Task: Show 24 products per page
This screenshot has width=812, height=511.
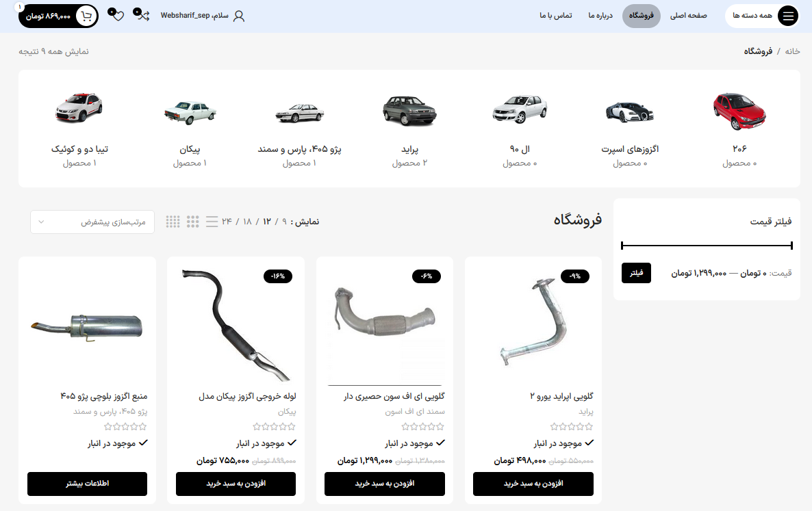Action: pyautogui.click(x=227, y=222)
